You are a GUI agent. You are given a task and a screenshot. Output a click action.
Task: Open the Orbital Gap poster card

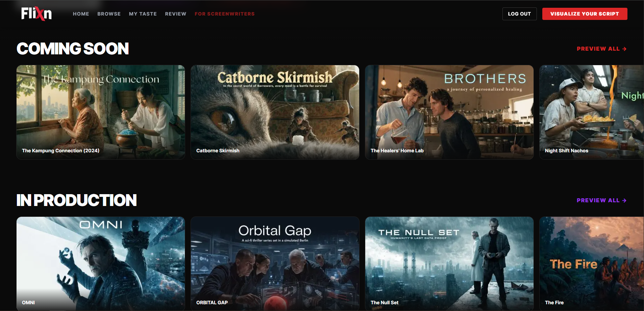(x=275, y=264)
